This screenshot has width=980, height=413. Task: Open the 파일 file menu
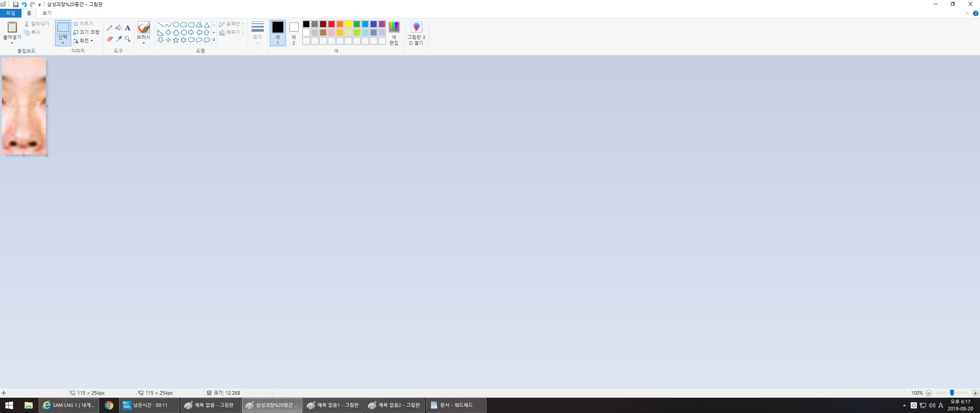coord(11,13)
